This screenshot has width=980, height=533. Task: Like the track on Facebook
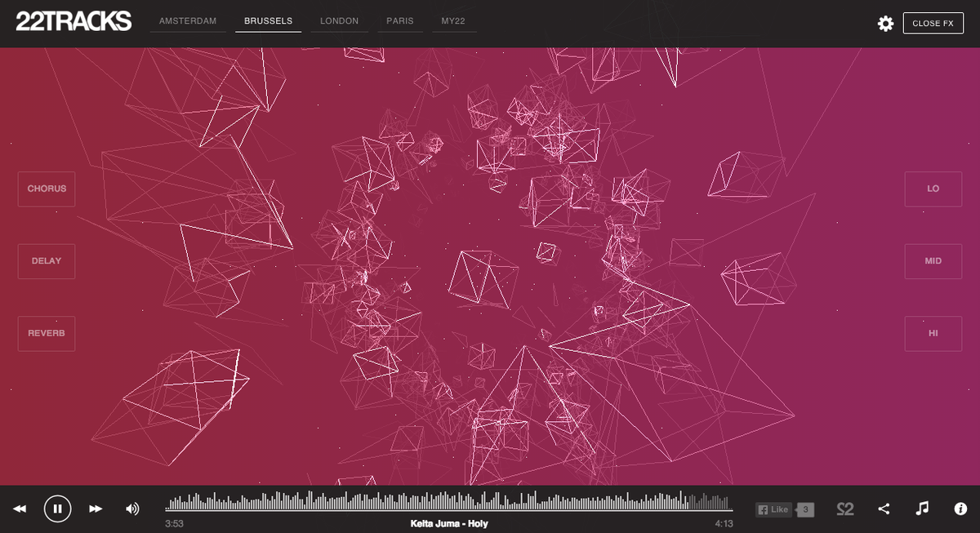[x=774, y=509]
